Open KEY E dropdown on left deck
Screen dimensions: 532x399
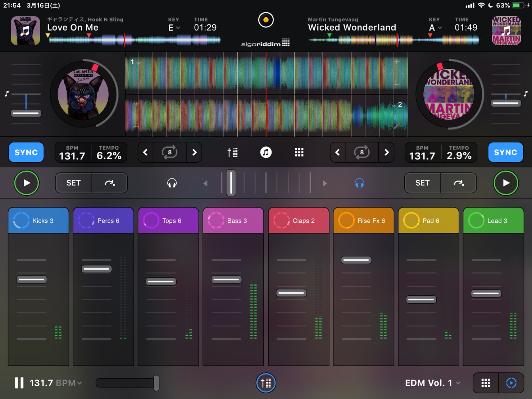[174, 28]
